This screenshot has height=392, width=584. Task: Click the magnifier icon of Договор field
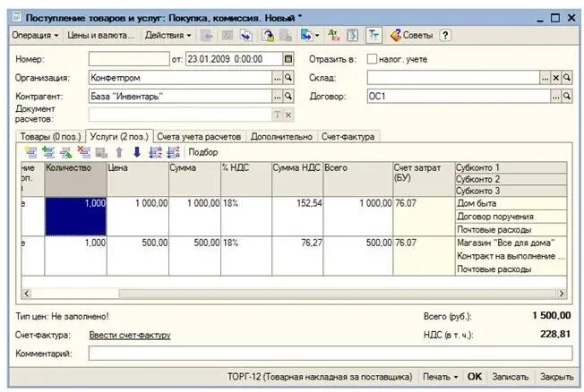(x=567, y=96)
